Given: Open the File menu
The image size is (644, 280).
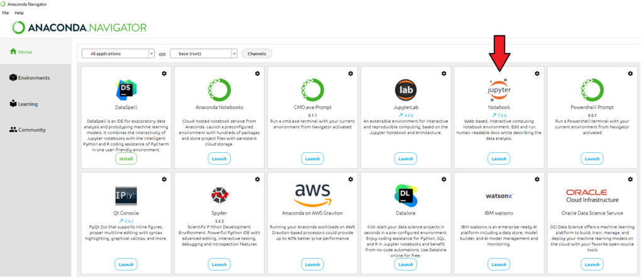Looking at the screenshot, I should [x=6, y=13].
